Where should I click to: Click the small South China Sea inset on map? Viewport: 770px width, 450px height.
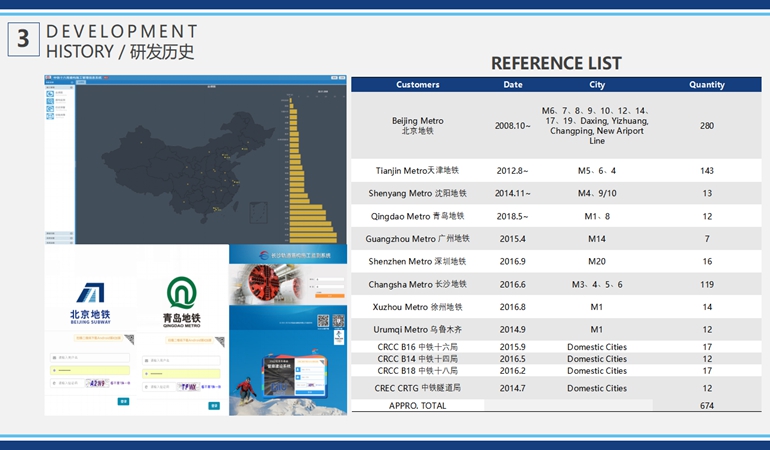point(259,212)
